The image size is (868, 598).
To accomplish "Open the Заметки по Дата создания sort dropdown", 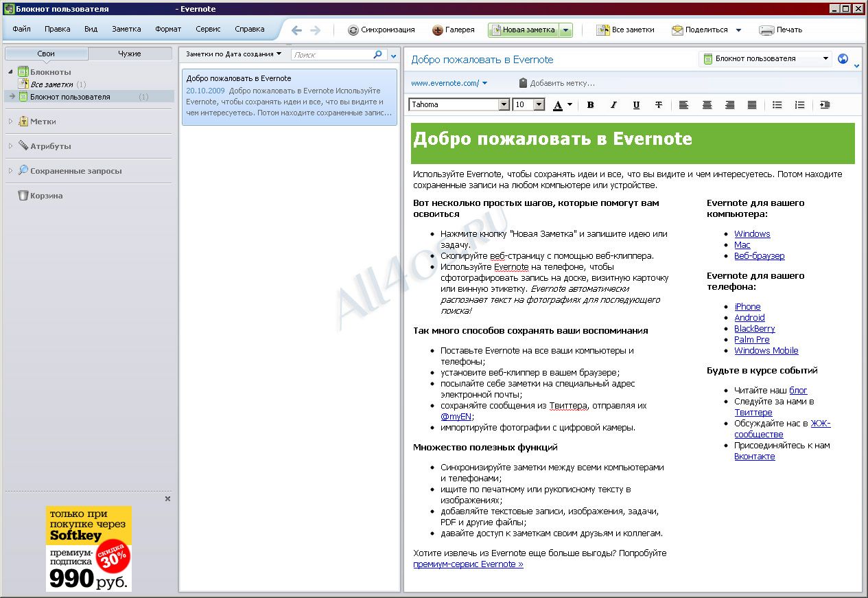I will click(x=234, y=54).
